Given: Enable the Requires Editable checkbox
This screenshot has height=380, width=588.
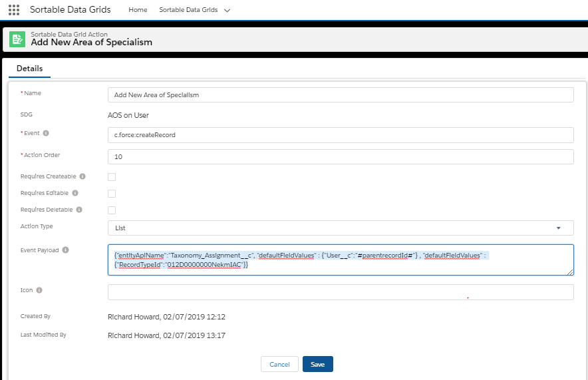Looking at the screenshot, I should [x=112, y=194].
